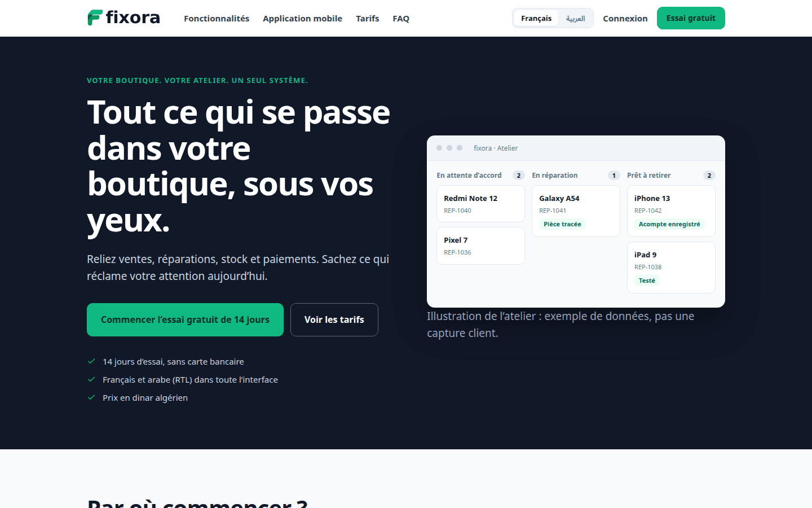The width and height of the screenshot is (812, 508).
Task: Go to Application mobile page
Action: (x=302, y=19)
